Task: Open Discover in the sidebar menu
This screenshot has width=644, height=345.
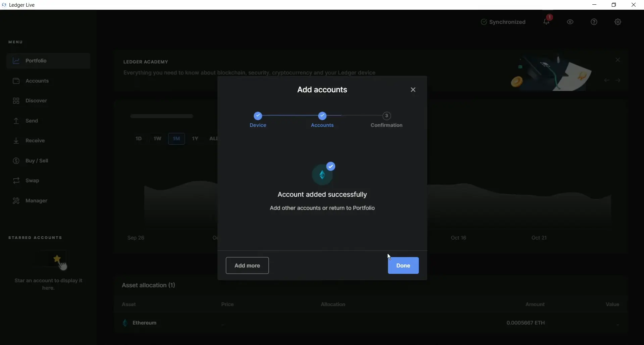Action: 36,101
